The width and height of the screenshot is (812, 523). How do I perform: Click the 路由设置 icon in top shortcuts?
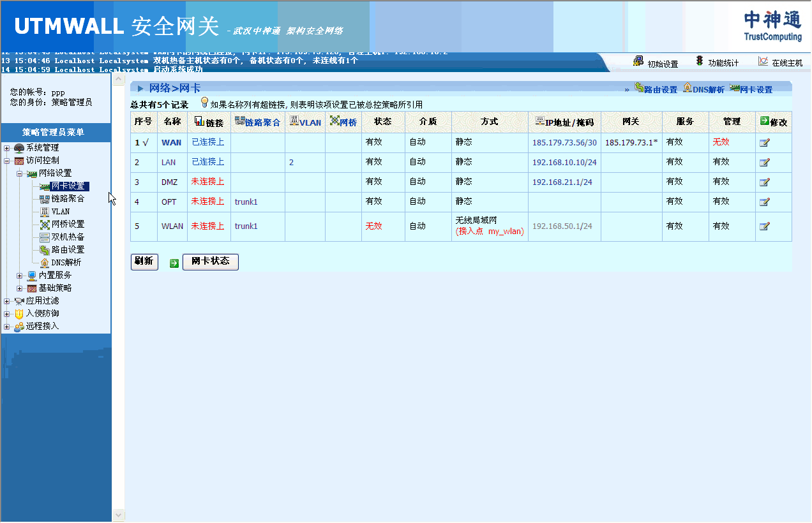pyautogui.click(x=638, y=88)
